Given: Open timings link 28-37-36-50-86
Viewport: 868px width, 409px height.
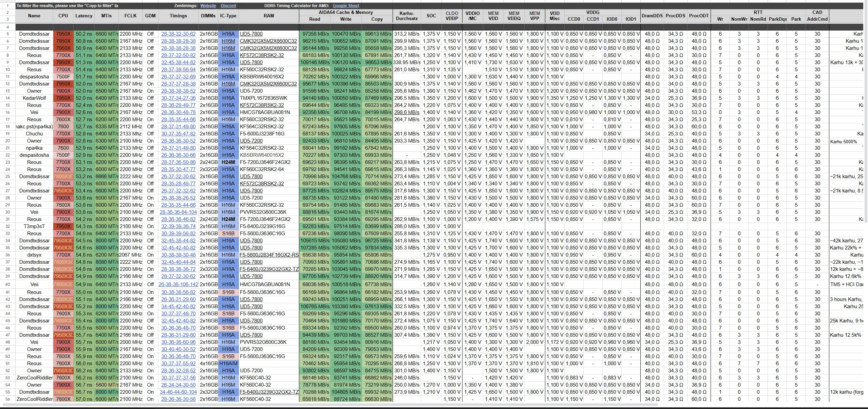Looking at the screenshot, I should 178,162.
